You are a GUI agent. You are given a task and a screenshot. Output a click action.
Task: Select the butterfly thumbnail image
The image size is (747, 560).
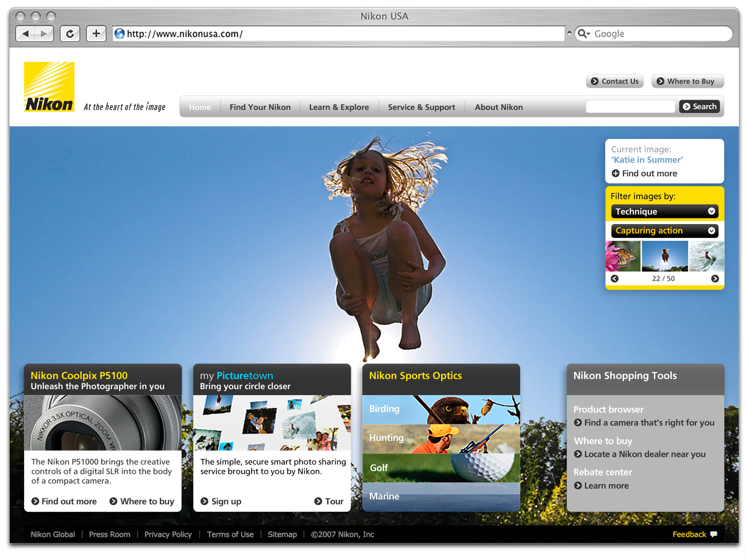(x=623, y=256)
